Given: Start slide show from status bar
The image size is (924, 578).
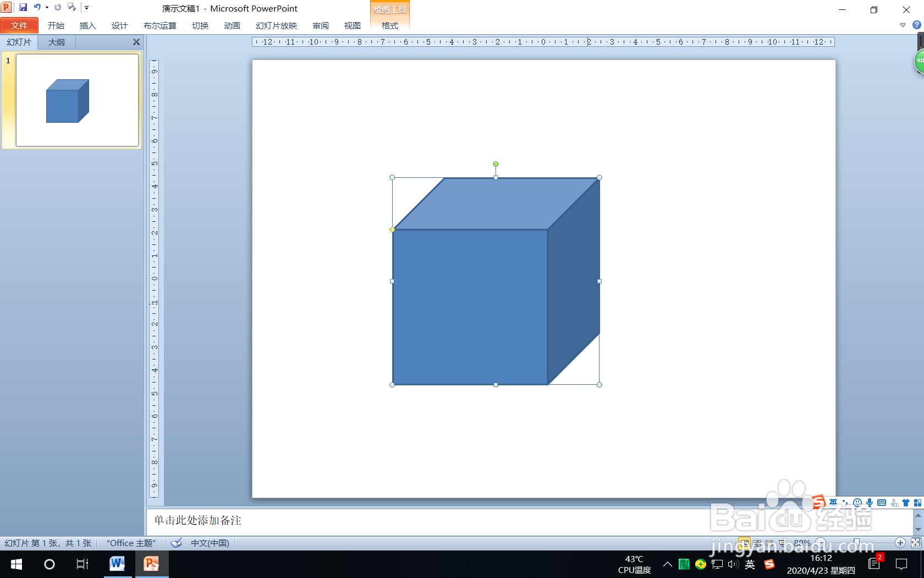Looking at the screenshot, I should coord(782,543).
